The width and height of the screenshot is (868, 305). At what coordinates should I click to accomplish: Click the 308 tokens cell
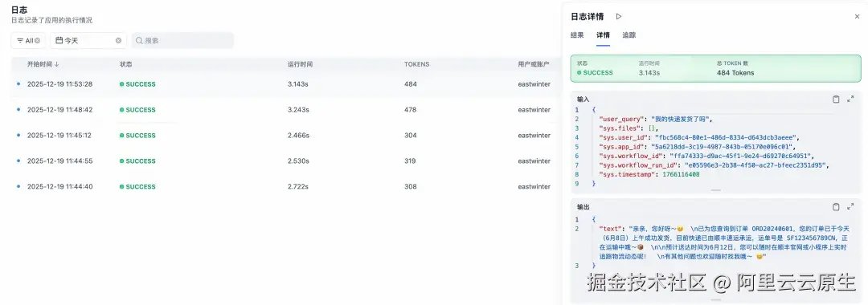point(410,187)
